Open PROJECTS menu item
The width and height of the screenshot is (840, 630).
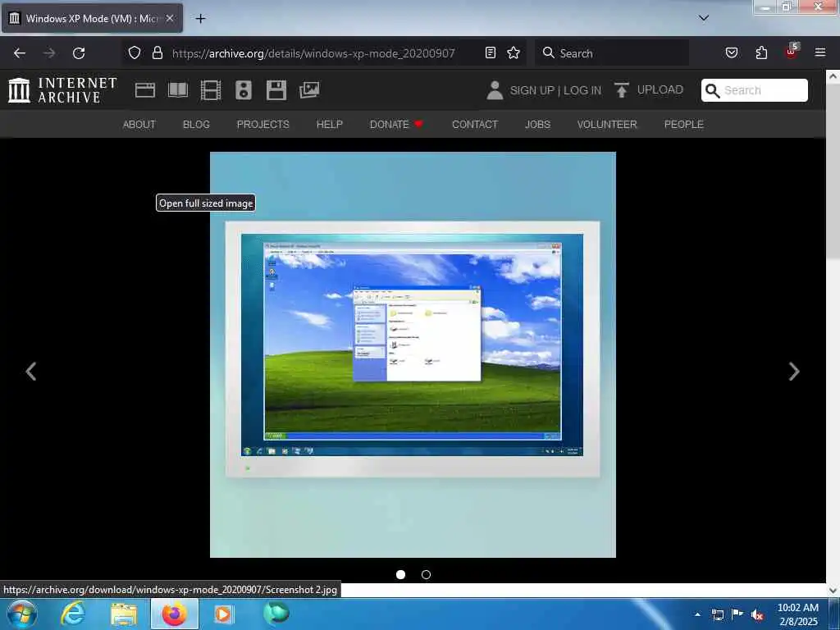pos(263,125)
